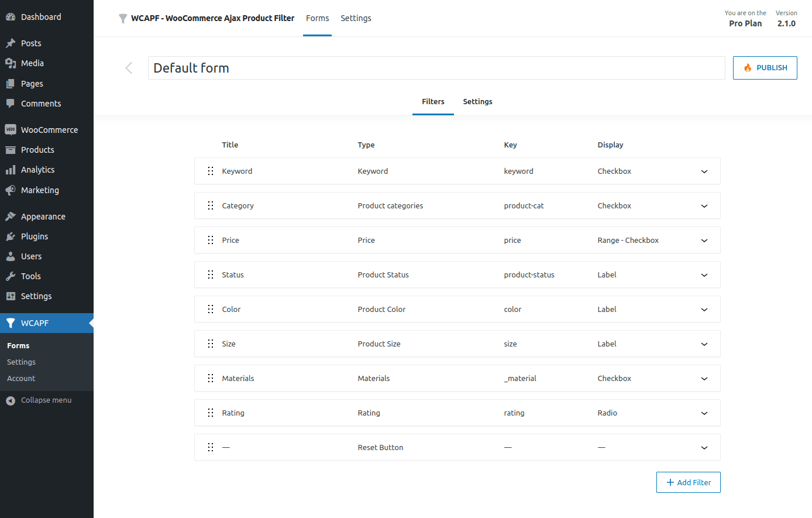Click the Users person icon

11,256
